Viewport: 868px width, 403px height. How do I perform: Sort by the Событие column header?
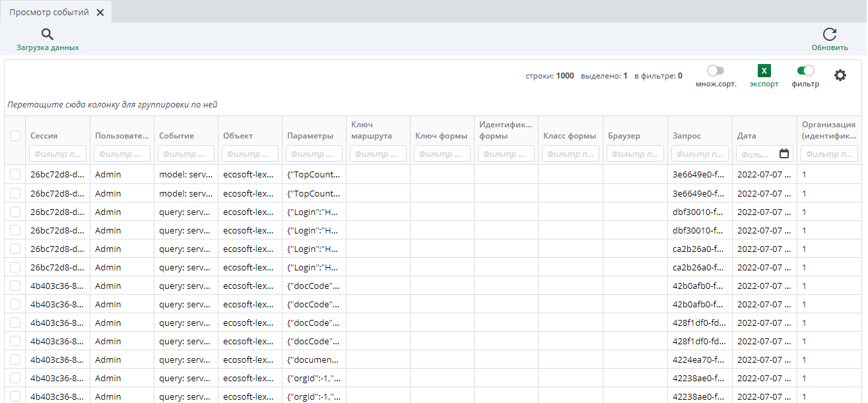[176, 136]
